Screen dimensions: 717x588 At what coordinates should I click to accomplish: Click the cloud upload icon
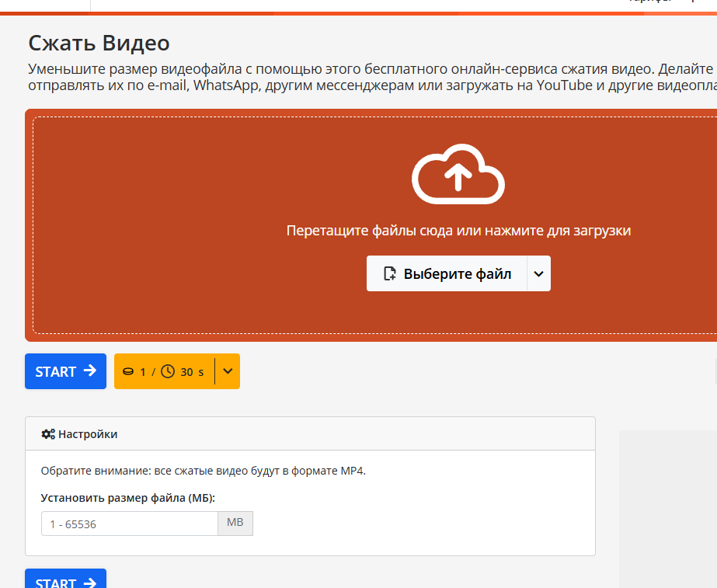click(x=458, y=174)
